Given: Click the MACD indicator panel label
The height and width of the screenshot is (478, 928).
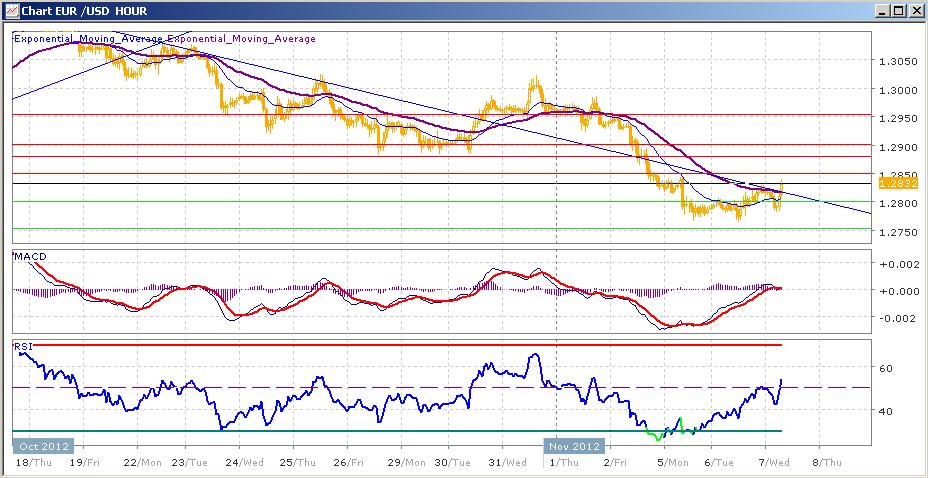Looking at the screenshot, I should [30, 258].
